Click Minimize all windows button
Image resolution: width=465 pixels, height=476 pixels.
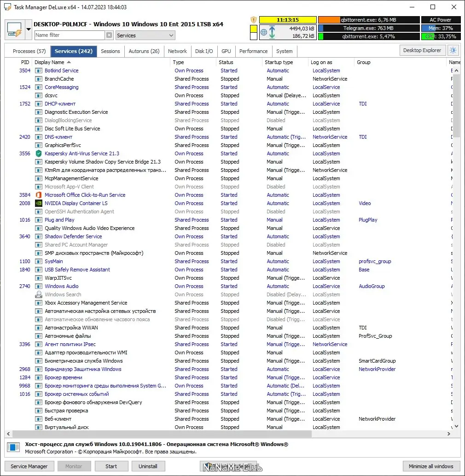(431, 466)
